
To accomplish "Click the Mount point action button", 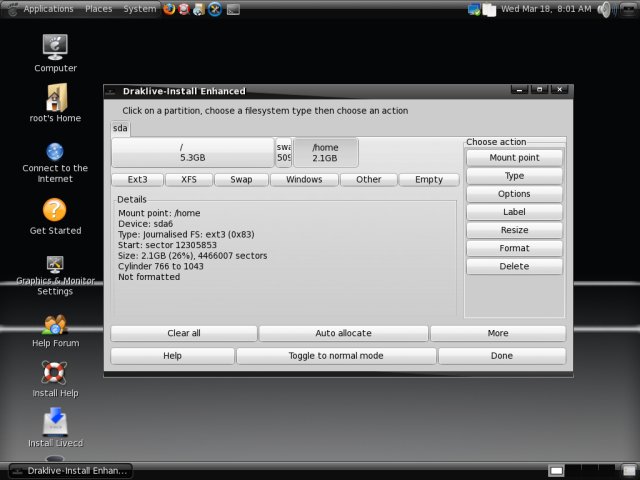I will click(514, 158).
